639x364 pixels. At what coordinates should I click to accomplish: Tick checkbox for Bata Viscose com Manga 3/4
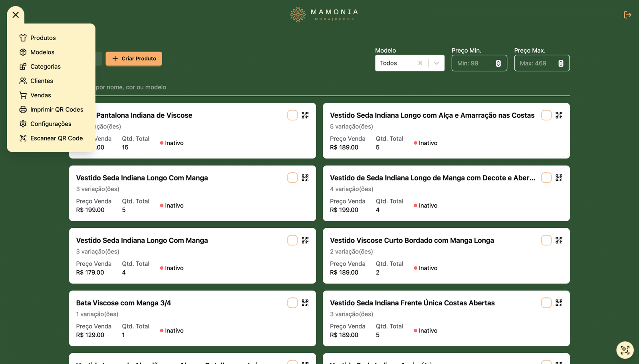[x=292, y=303]
